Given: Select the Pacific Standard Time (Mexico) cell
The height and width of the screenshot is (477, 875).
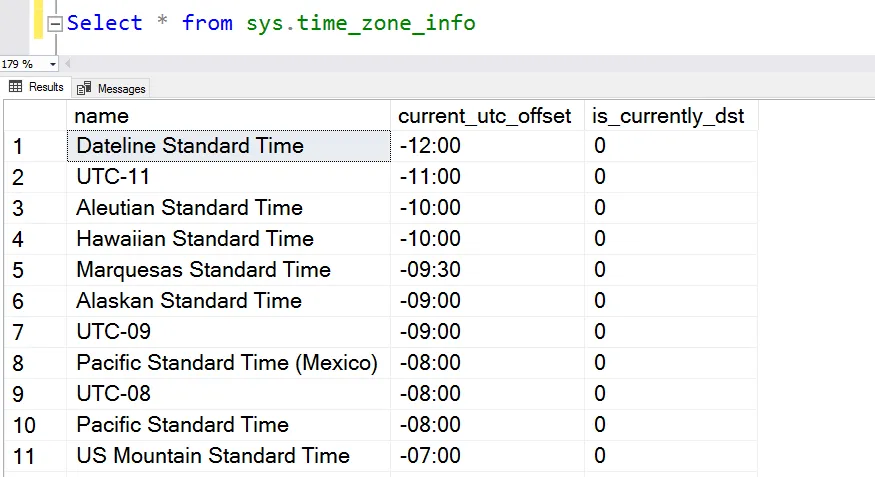Looking at the screenshot, I should pyautogui.click(x=229, y=363).
